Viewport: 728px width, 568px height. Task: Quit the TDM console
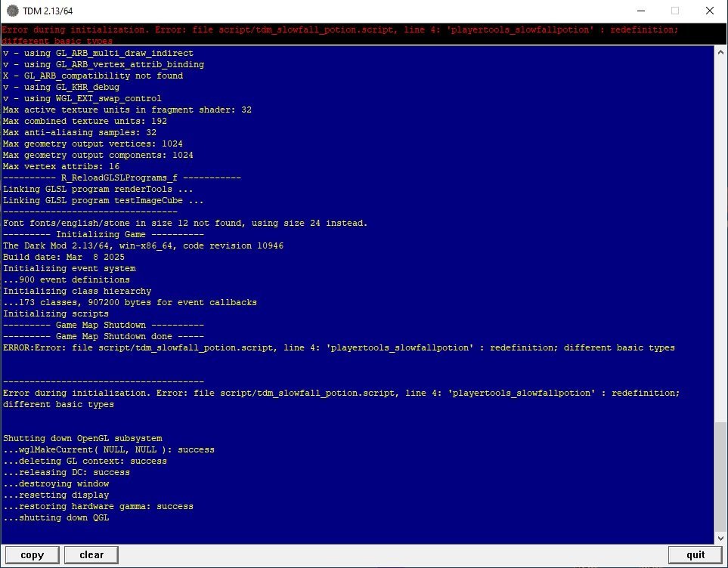tap(695, 555)
